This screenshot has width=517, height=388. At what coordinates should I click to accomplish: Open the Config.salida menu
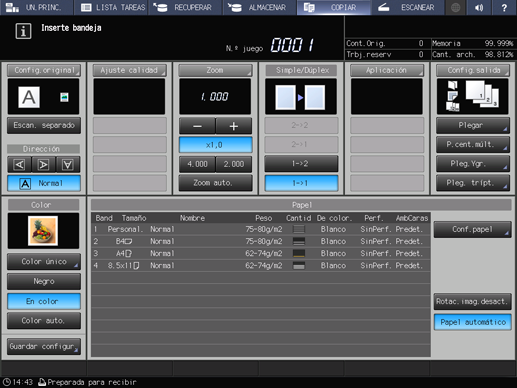(x=473, y=70)
